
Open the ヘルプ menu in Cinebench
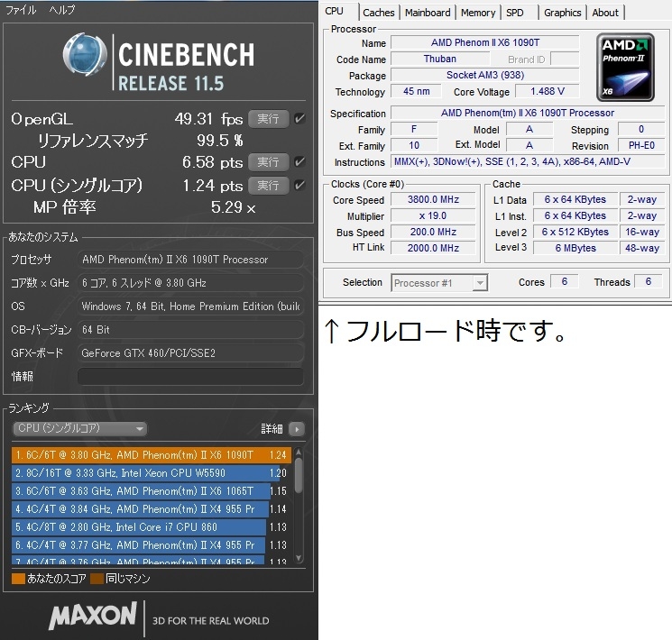pyautogui.click(x=62, y=9)
